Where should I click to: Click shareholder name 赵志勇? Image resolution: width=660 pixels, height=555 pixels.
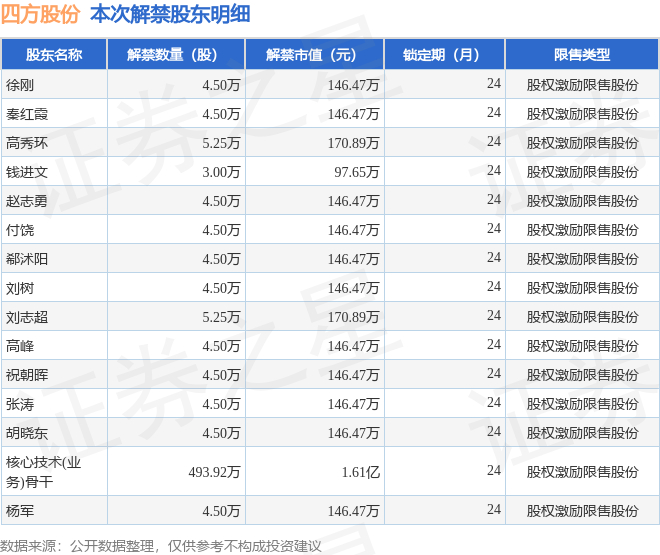coord(27,202)
